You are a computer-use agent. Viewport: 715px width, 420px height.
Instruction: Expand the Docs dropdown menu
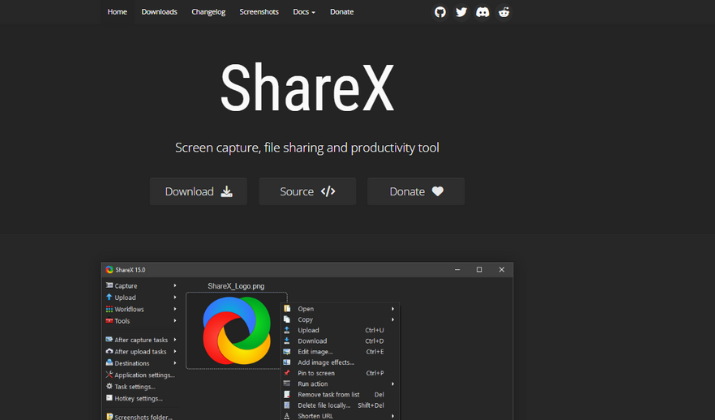coord(304,12)
